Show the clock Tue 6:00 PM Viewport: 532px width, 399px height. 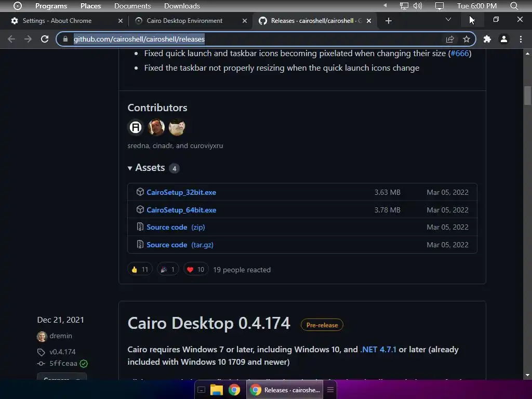[x=477, y=6]
